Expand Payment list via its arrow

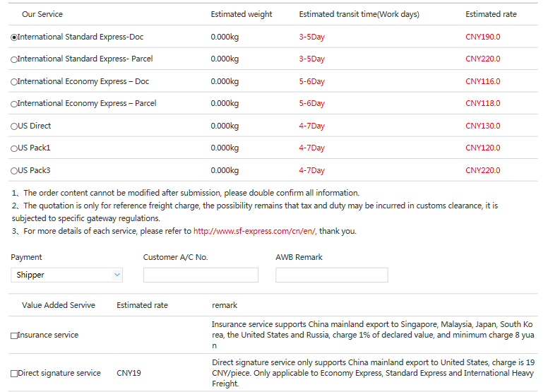(117, 275)
